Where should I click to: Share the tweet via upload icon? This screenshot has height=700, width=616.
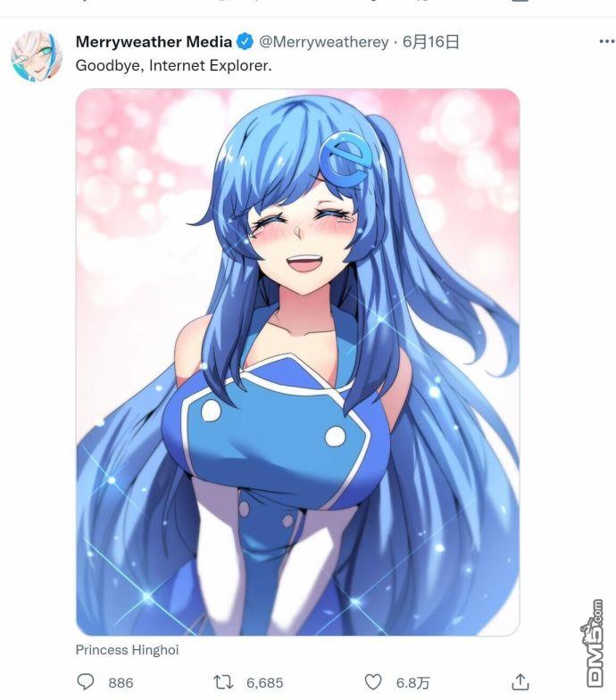520,682
